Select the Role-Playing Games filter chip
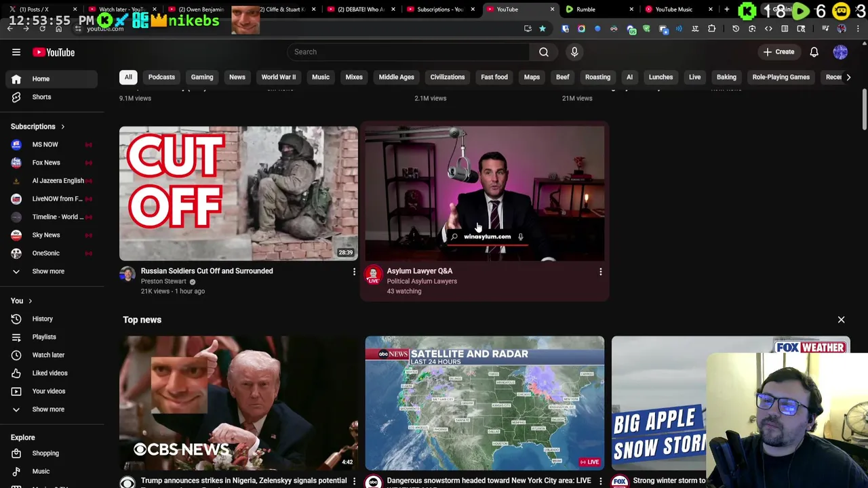 pyautogui.click(x=781, y=77)
